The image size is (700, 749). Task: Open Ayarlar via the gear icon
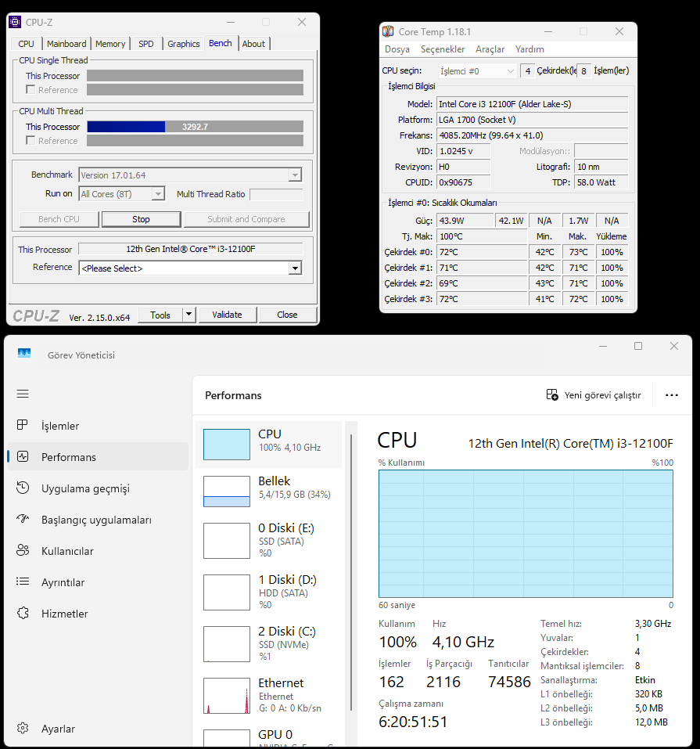pyautogui.click(x=23, y=728)
